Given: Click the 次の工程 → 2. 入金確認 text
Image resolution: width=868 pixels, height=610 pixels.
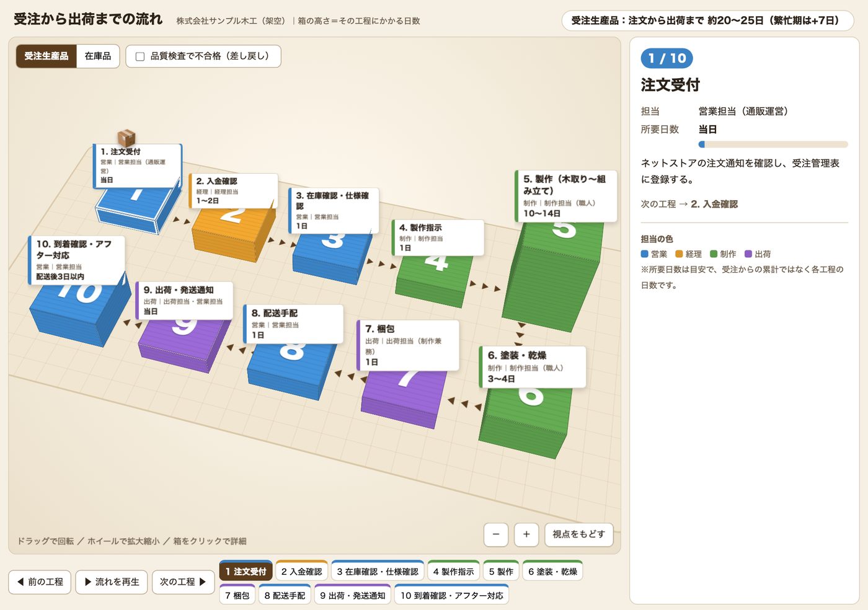Looking at the screenshot, I should point(689,204).
